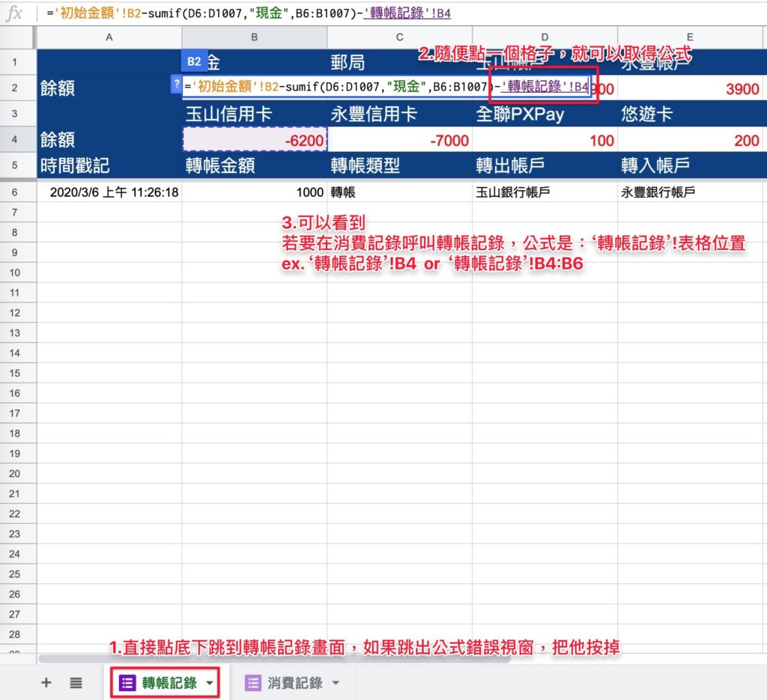Click the 轉出帳戶 header cell
Viewport: 767px width, 700px height.
[545, 165]
